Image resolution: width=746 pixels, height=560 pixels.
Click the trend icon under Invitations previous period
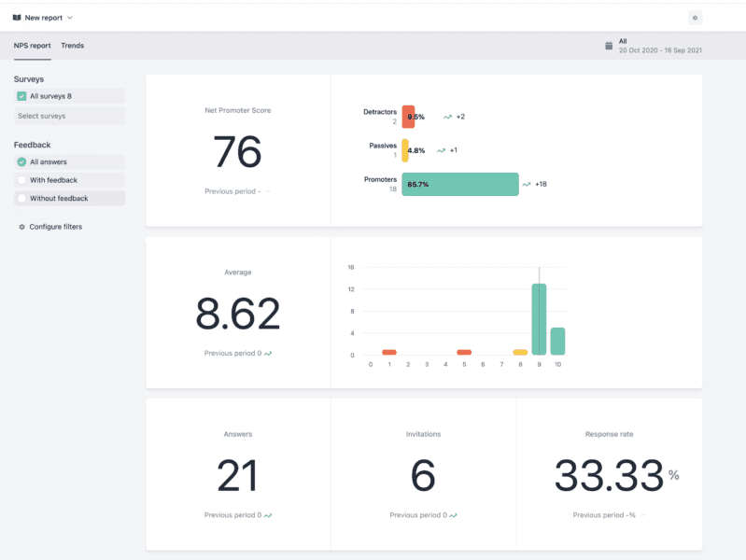point(453,515)
